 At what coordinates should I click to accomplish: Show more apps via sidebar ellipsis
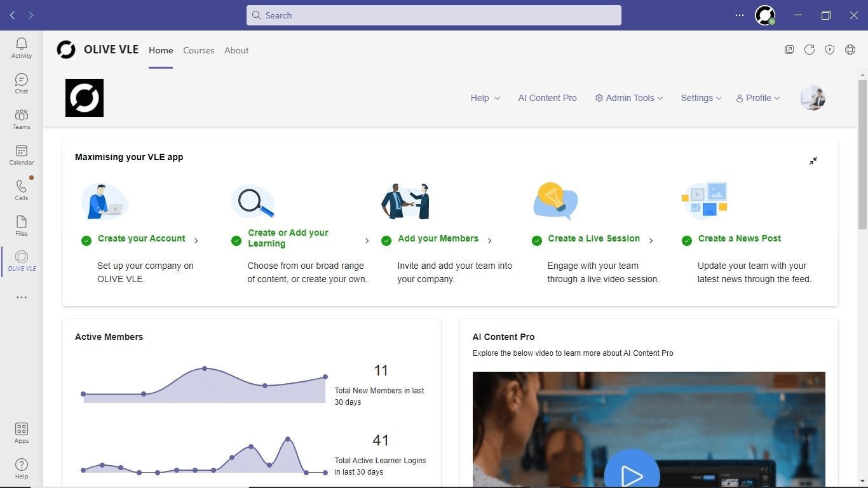22,297
